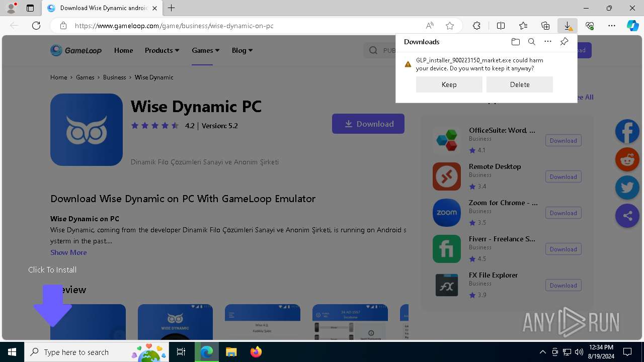Screen dimensions: 644x362
Task: Open the notification center
Action: click(627, 352)
